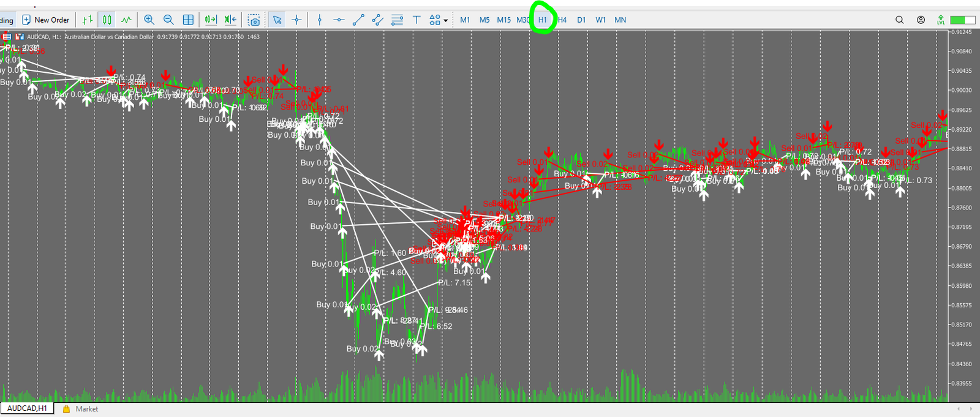Click the right tab scroll arrow
This screenshot has width=980, height=417.
tap(970, 409)
